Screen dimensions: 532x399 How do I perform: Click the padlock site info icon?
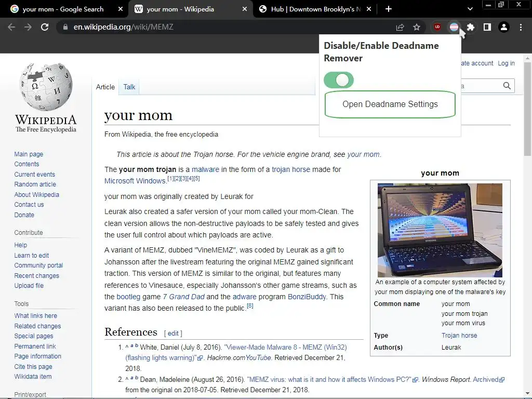click(65, 27)
